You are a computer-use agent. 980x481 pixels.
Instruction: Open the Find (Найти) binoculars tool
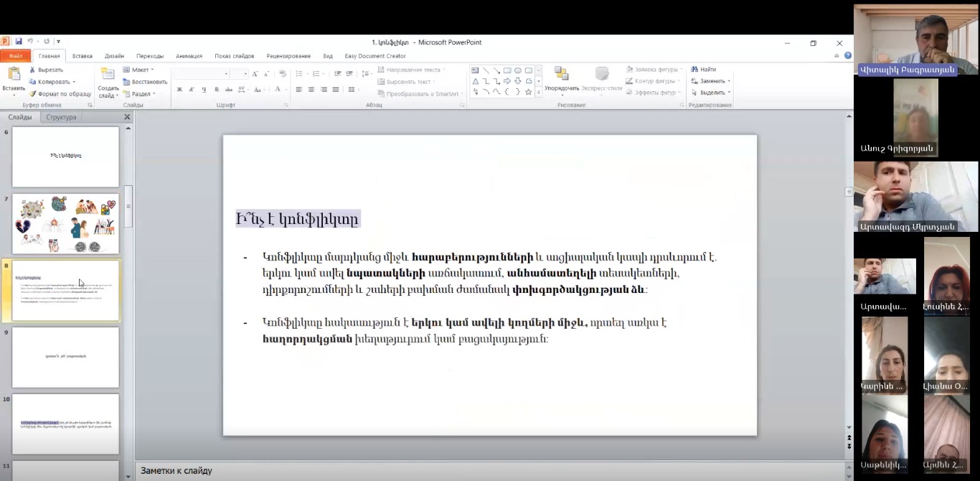pos(703,70)
